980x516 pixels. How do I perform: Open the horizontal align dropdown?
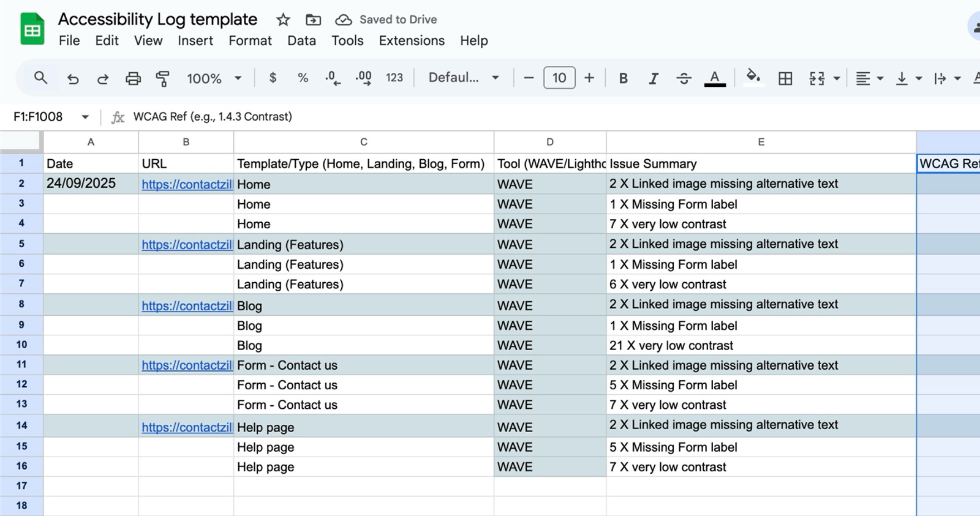pos(869,78)
